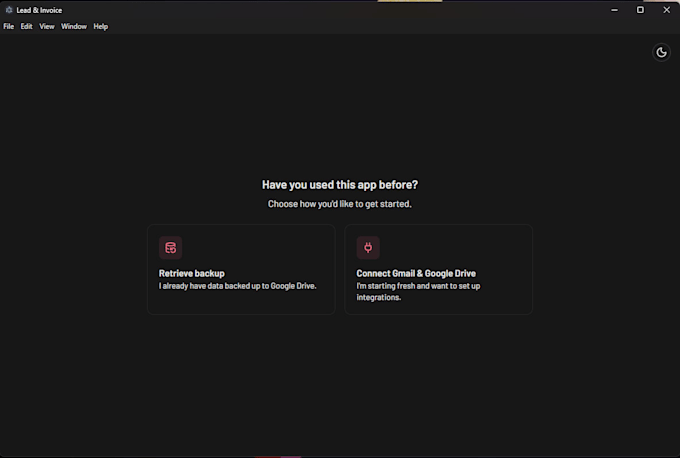This screenshot has height=458, width=680.
Task: Click "I already have data backed up" description
Action: point(238,286)
